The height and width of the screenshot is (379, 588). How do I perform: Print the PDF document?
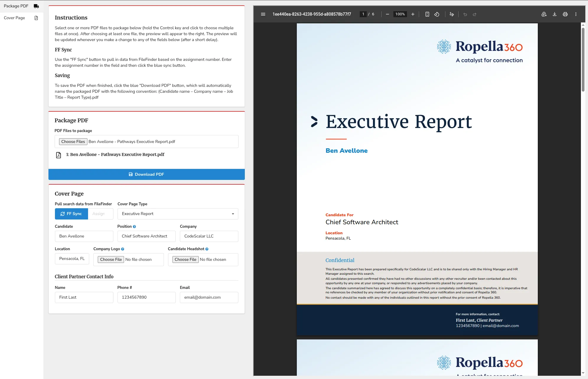565,14
